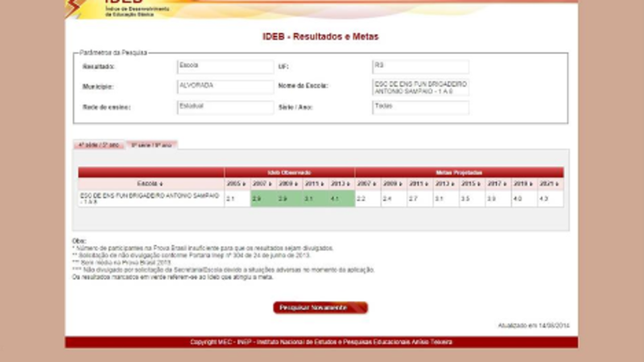Sort by Ideb Observado 2011 column

316,183
